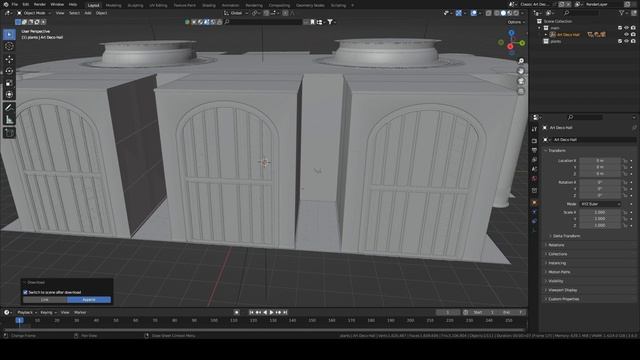Toggle visibility eye for Art Deco Hall object

627,35
